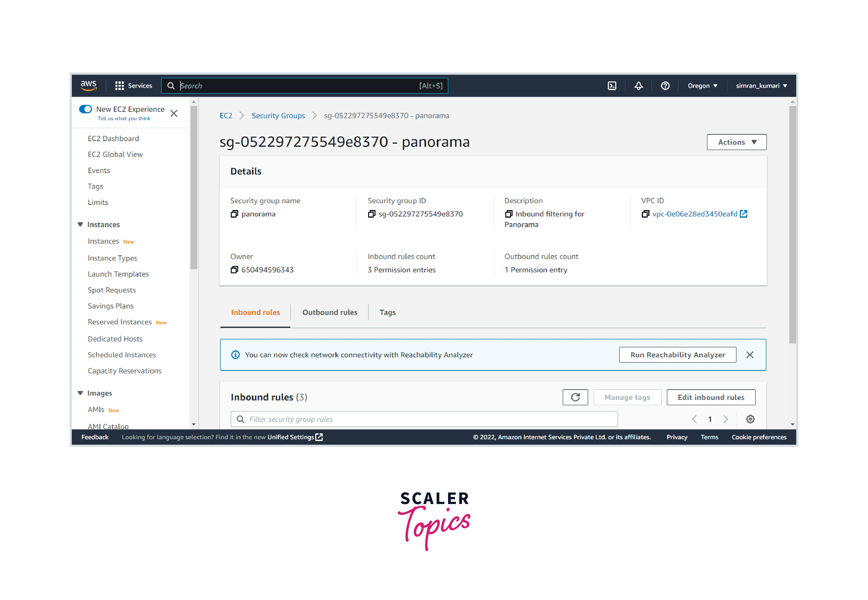This screenshot has width=868, height=600.
Task: Open Security Groups breadcrumb link
Action: 278,115
